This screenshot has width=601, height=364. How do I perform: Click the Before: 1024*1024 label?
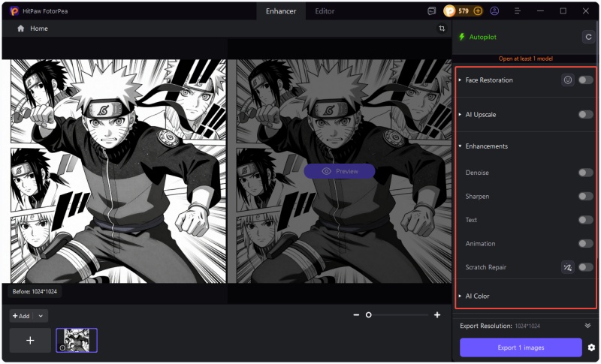click(x=35, y=292)
